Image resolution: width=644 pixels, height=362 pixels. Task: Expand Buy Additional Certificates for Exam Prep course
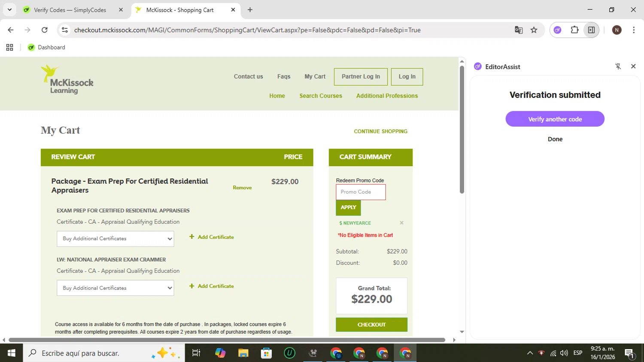tap(115, 239)
